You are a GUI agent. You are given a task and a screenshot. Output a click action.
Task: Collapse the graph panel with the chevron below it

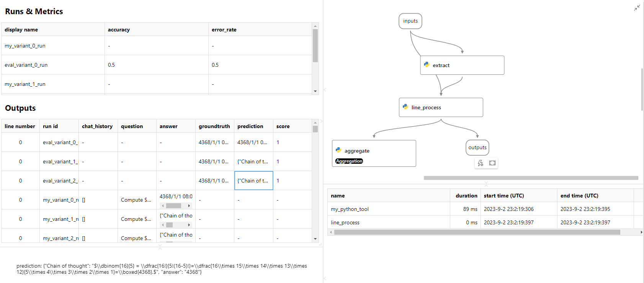486,184
